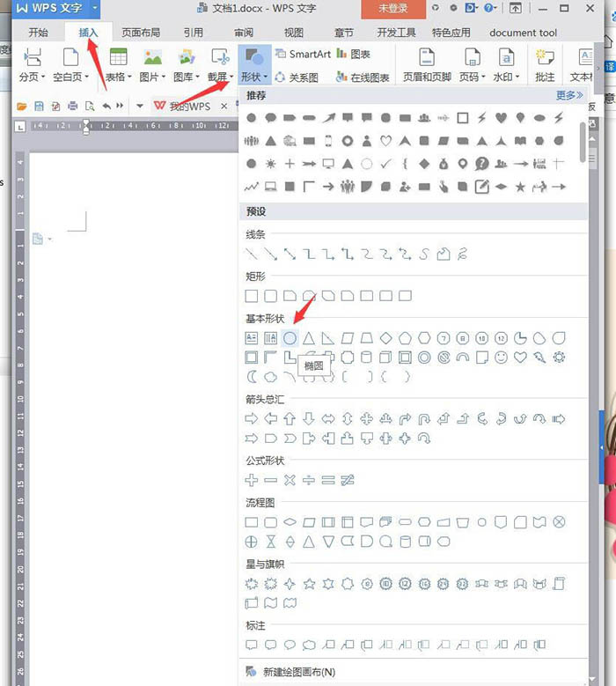Select the isosceles triangle basic shape
Image resolution: width=616 pixels, height=686 pixels.
(309, 338)
